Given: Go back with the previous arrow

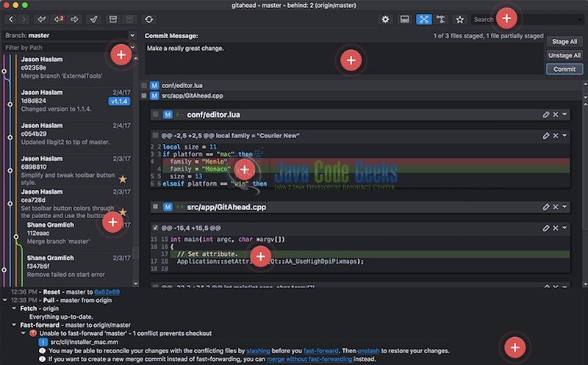Looking at the screenshot, I should click(11, 19).
